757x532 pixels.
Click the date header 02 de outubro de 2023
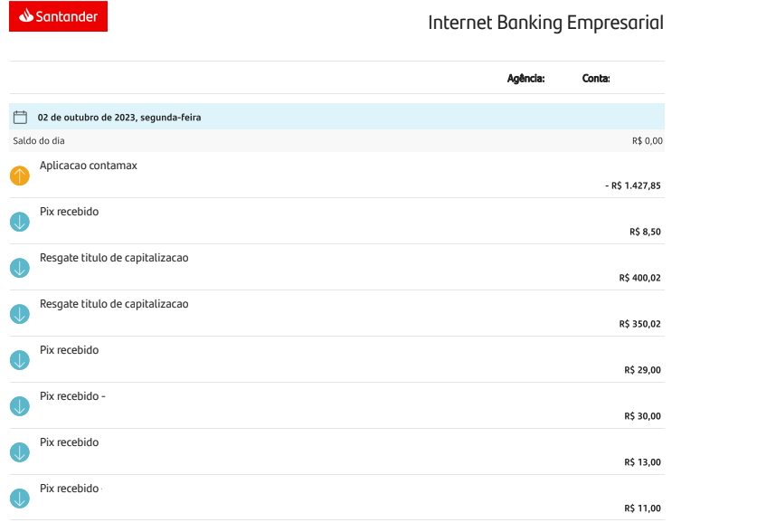119,118
